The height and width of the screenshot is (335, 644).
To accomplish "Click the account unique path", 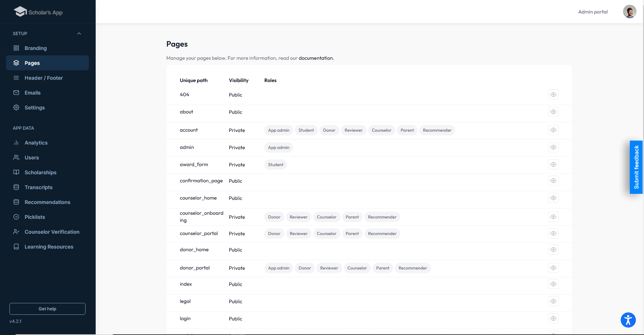I will (189, 130).
